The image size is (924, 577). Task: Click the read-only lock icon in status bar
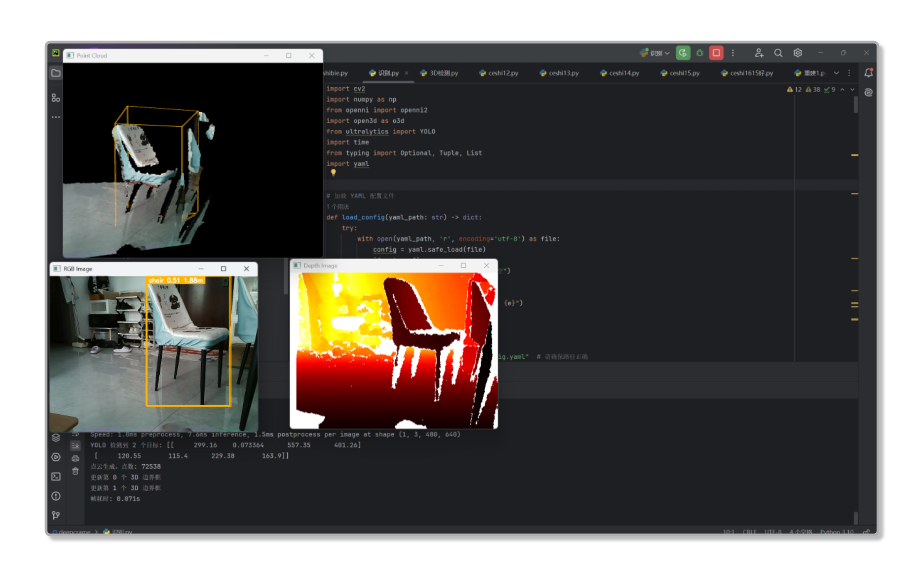866,531
